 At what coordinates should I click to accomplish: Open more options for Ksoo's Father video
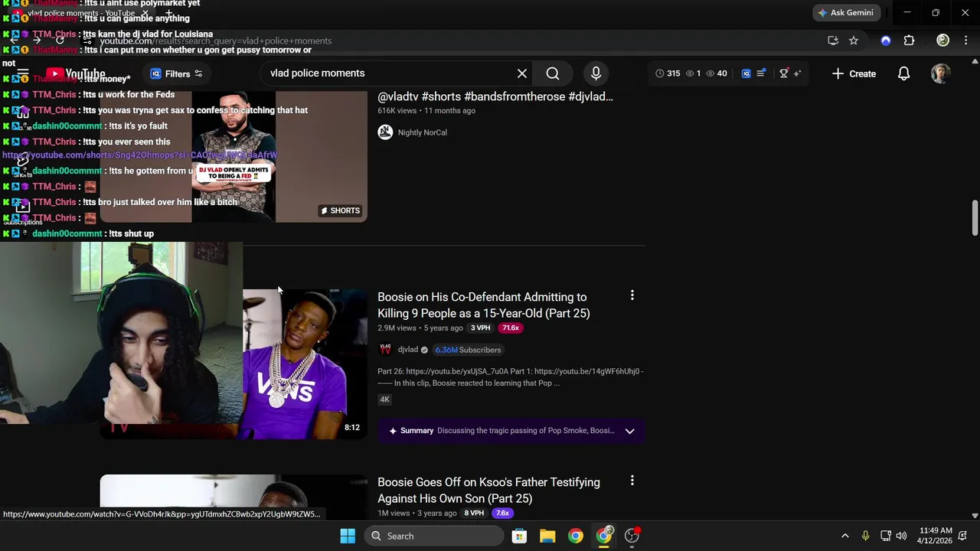(632, 481)
